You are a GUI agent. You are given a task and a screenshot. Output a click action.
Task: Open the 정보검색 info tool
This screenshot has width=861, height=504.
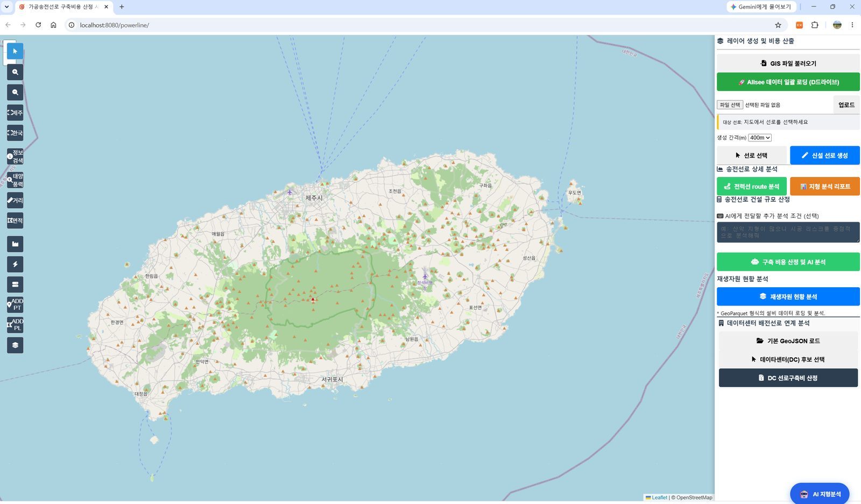(15, 157)
